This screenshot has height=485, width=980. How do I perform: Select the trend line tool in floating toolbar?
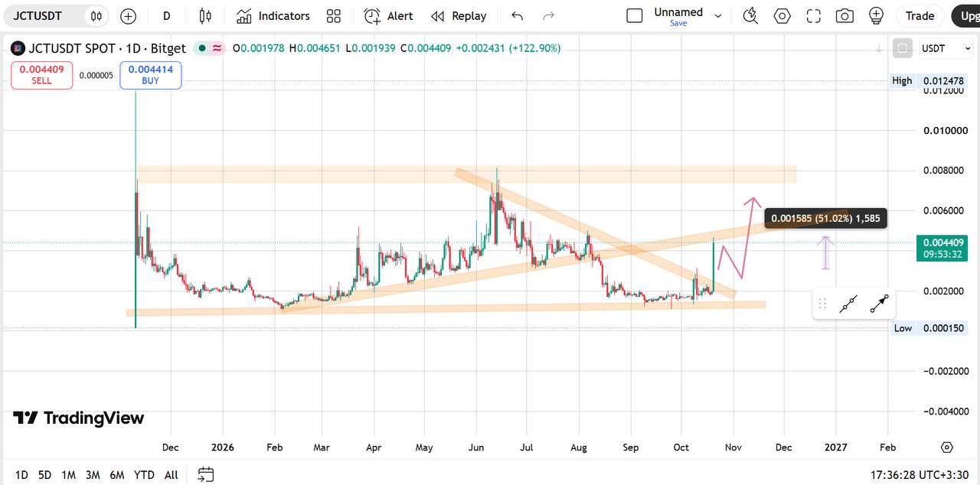848,304
